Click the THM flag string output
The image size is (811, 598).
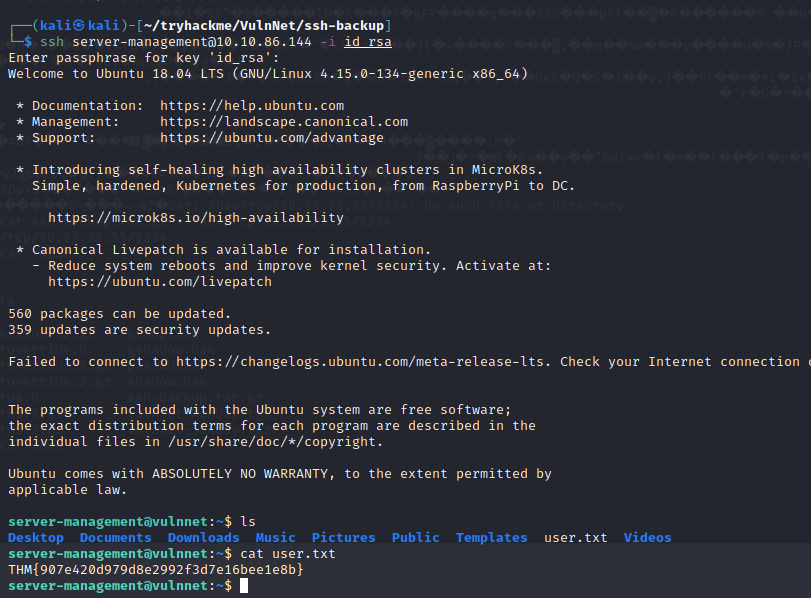[155, 569]
